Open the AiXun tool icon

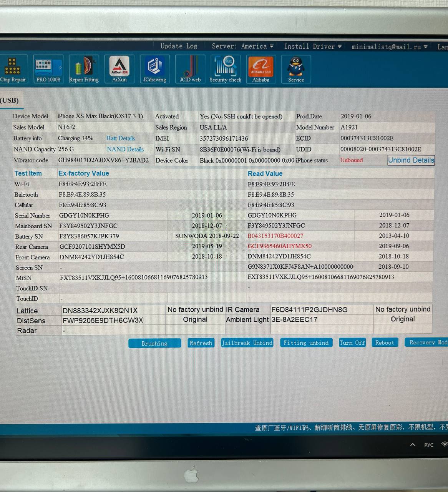tap(119, 69)
